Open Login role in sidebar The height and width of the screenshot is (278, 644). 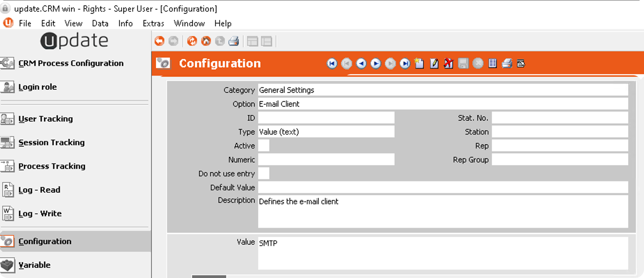[37, 87]
